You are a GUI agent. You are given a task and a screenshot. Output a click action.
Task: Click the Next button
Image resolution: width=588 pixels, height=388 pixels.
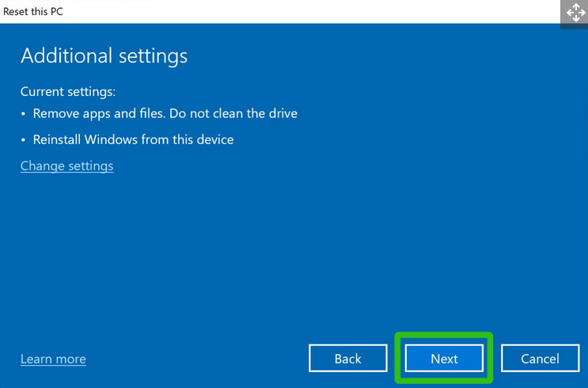tap(444, 359)
